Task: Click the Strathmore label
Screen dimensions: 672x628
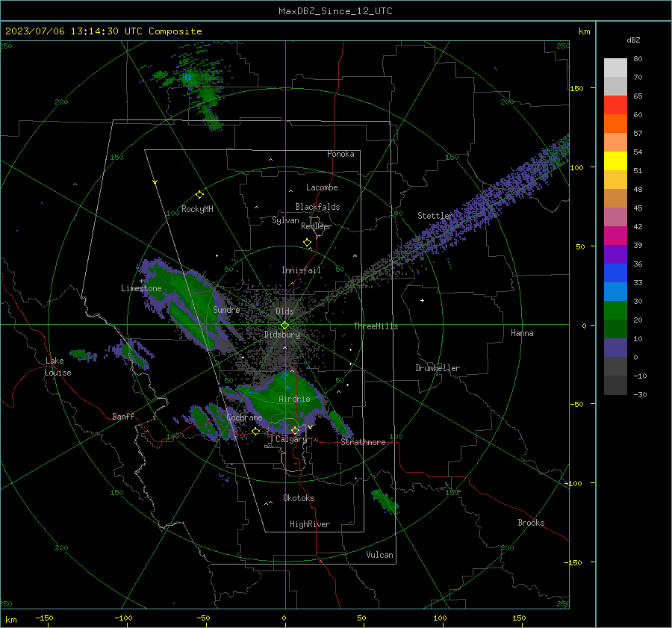Action: click(x=364, y=442)
